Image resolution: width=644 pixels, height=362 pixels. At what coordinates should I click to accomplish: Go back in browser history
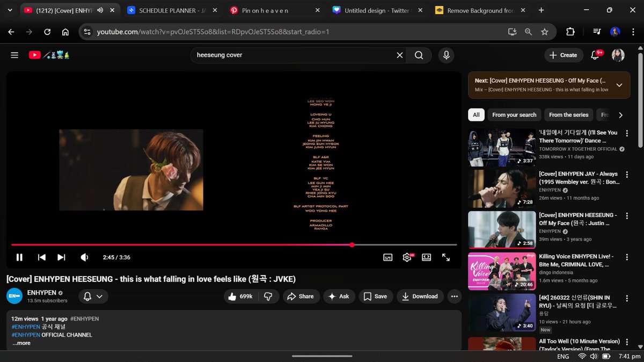coord(11,32)
